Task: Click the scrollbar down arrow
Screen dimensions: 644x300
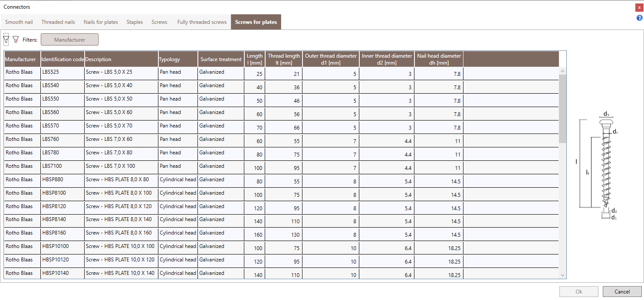Action: pyautogui.click(x=563, y=275)
